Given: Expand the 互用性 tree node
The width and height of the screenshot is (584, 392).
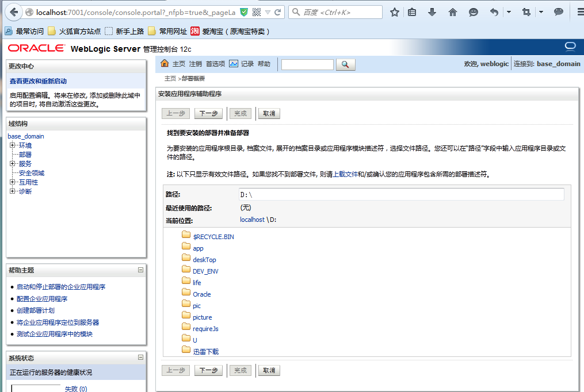Looking at the screenshot, I should coord(12,182).
